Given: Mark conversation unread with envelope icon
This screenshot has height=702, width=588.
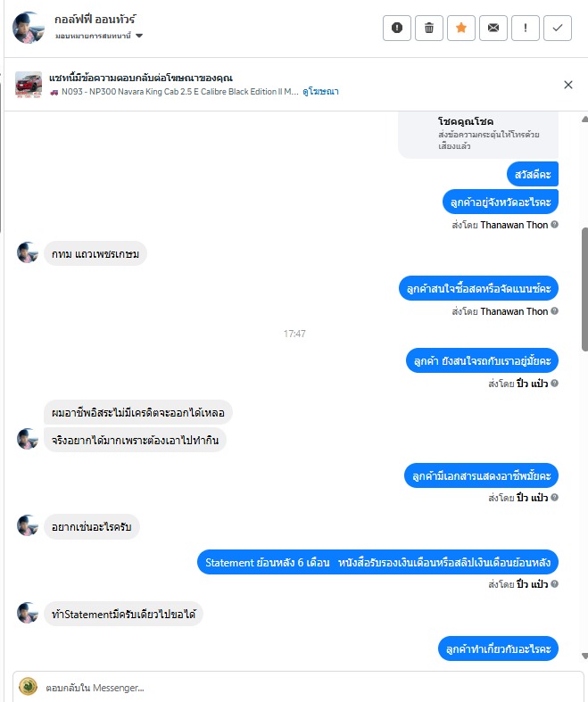Looking at the screenshot, I should [493, 29].
